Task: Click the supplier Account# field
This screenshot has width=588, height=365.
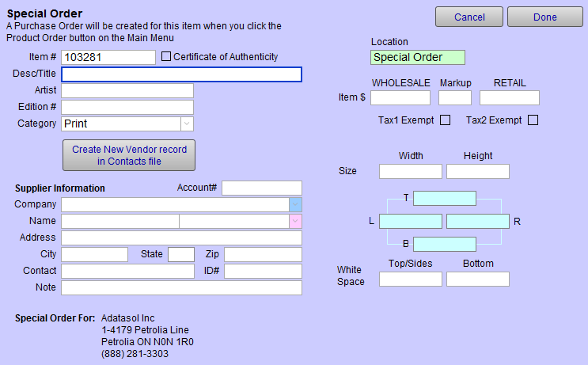Action: coord(261,188)
